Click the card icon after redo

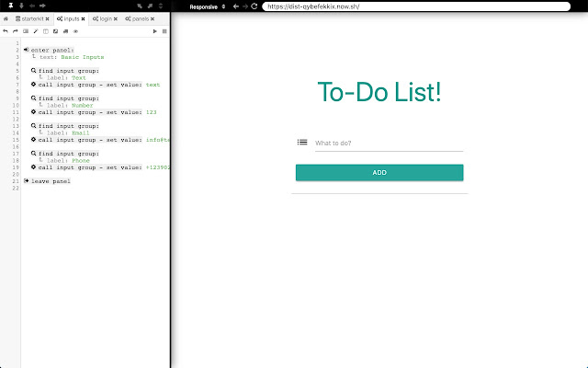(26, 31)
